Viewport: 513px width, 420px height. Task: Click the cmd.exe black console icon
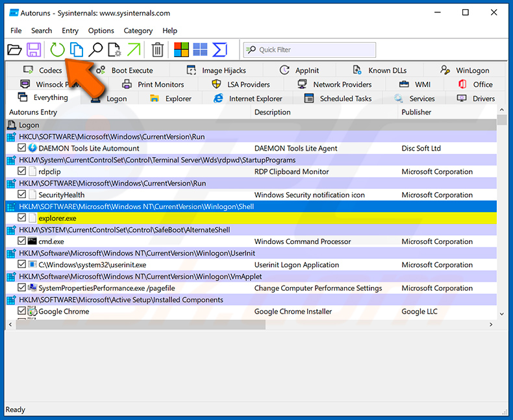tap(32, 241)
